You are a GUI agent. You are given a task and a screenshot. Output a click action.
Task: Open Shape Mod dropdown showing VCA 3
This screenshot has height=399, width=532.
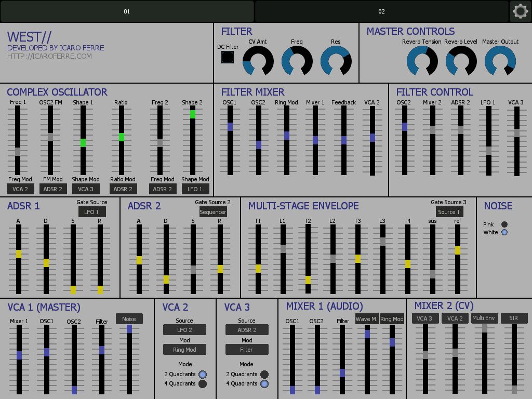86,189
